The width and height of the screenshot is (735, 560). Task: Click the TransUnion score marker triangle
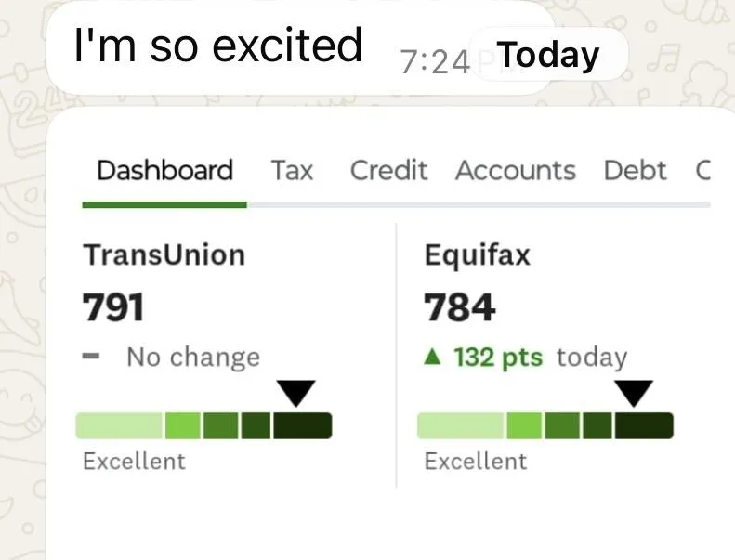tap(296, 393)
